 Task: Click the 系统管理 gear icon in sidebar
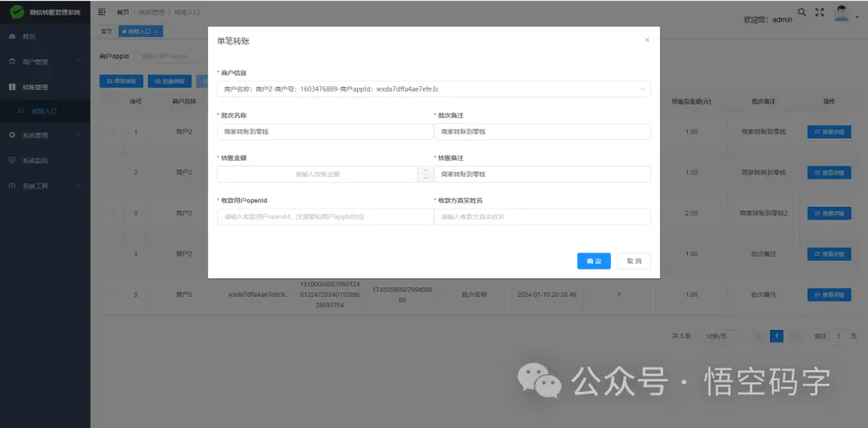12,134
